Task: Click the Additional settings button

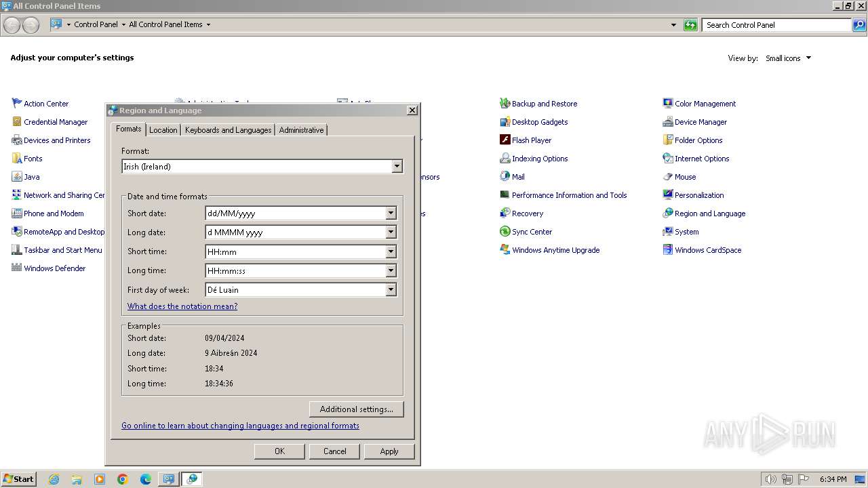Action: tap(357, 409)
